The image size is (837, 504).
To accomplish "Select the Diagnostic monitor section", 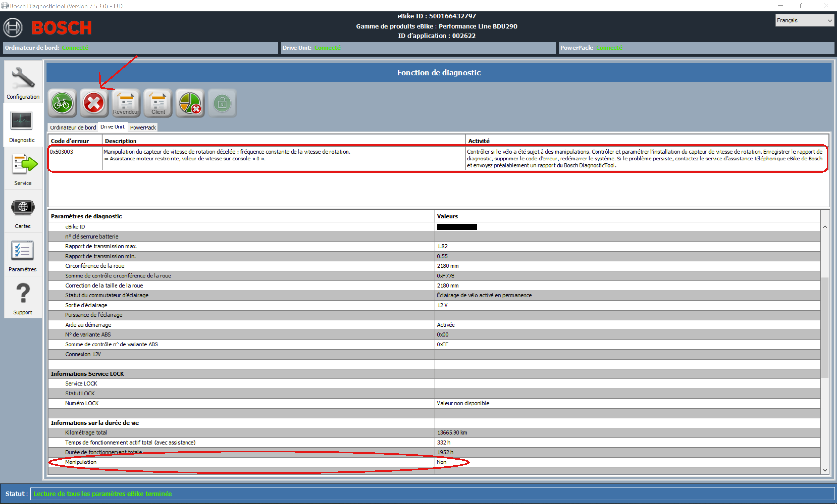I will (x=22, y=126).
